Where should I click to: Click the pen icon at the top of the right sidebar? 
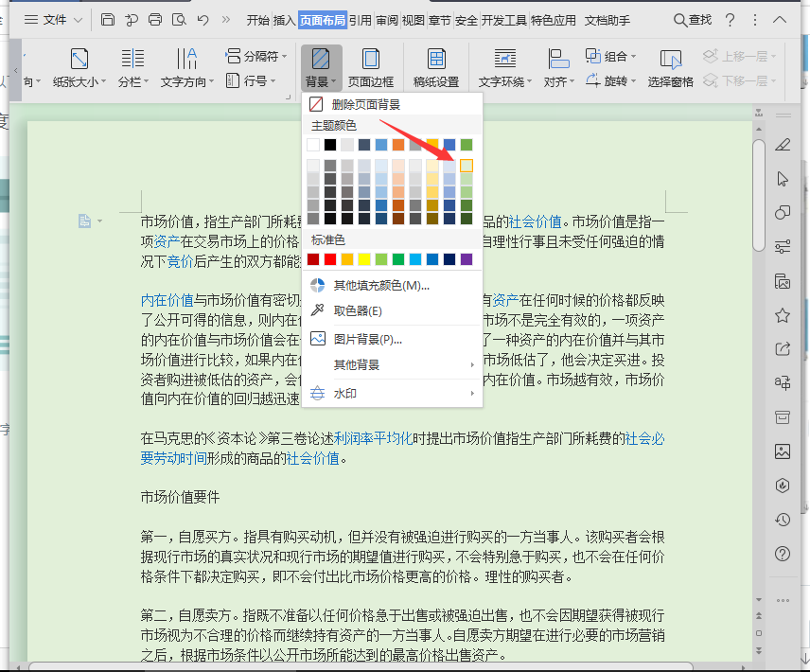pyautogui.click(x=783, y=145)
